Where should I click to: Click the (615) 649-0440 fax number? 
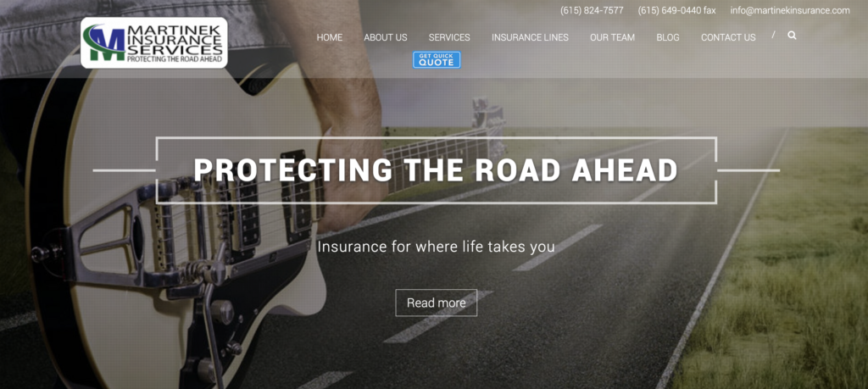(x=676, y=10)
